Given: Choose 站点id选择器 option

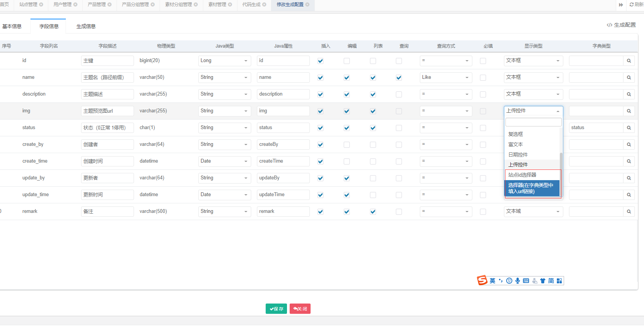Looking at the screenshot, I should coord(532,175).
